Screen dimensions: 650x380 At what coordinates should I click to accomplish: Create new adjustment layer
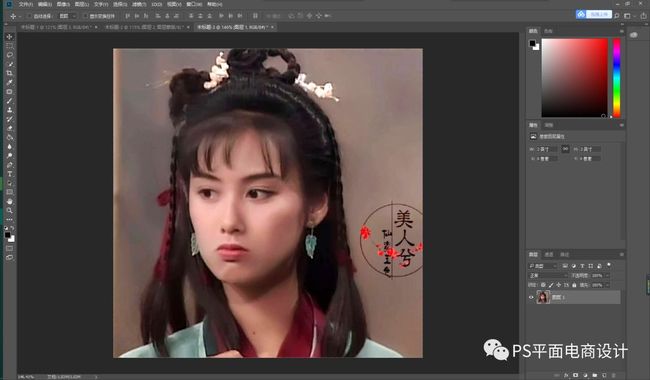click(585, 375)
